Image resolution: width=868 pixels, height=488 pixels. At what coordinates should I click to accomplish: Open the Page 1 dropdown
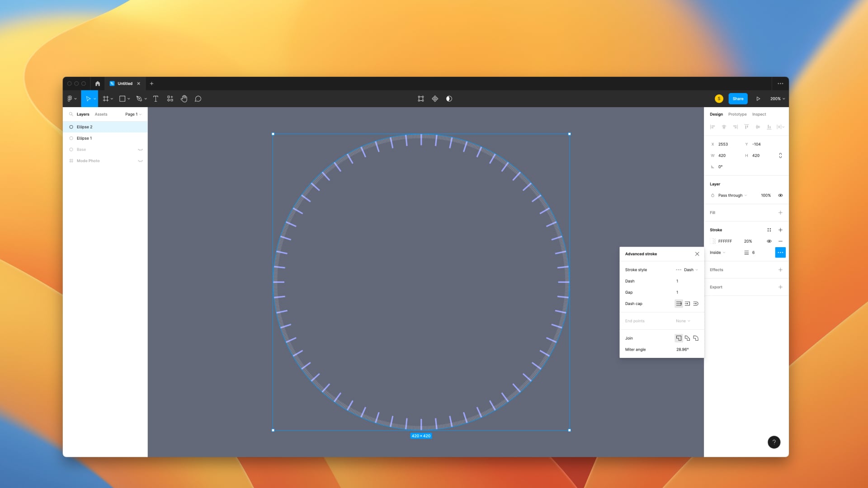(133, 114)
